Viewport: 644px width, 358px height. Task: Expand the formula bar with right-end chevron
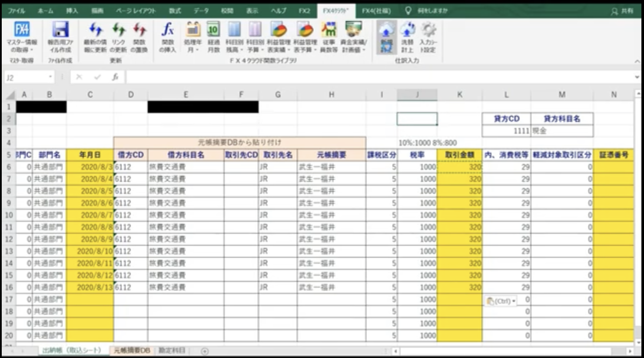click(x=637, y=77)
